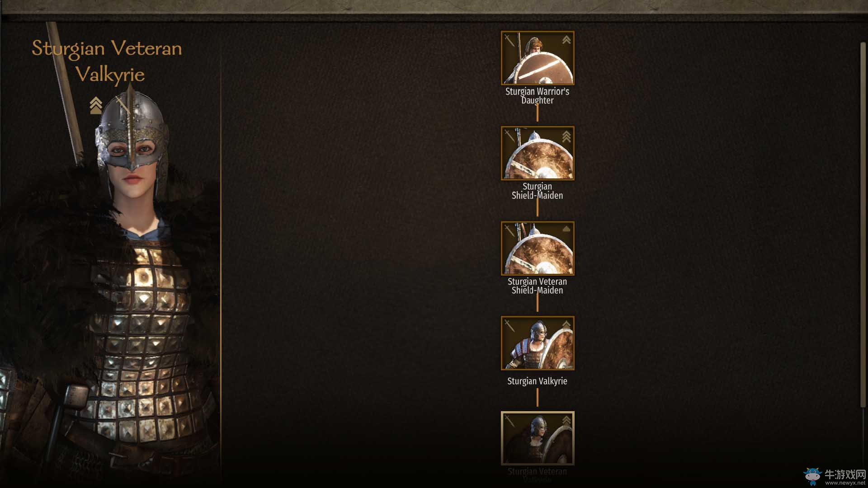Open Sturgian Shield-Maiden troop thumbnail
The width and height of the screenshot is (868, 488).
pyautogui.click(x=538, y=153)
